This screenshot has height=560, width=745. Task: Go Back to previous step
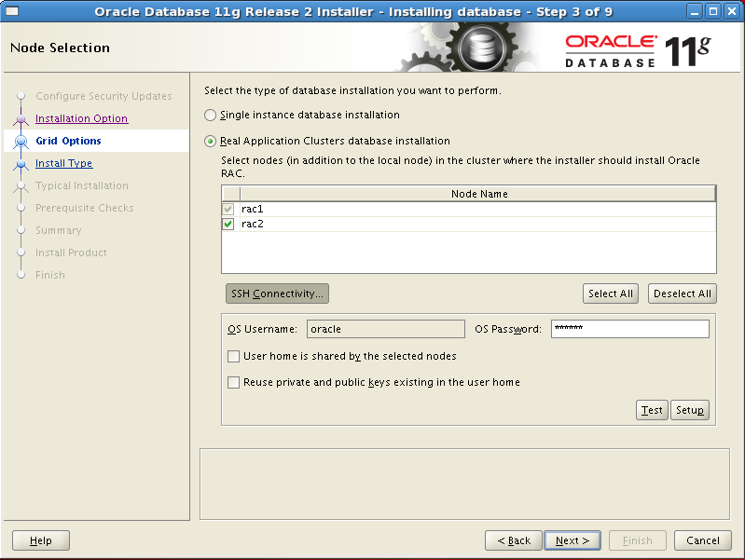(x=514, y=540)
